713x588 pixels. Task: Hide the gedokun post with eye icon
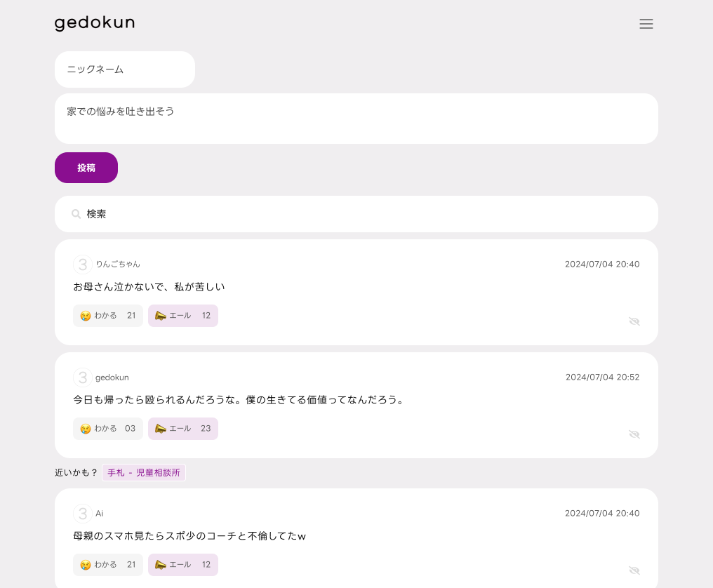[x=634, y=434]
